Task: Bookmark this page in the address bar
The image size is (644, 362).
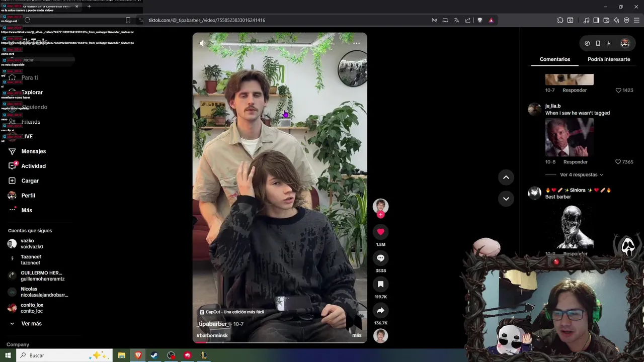Action: coord(128,20)
